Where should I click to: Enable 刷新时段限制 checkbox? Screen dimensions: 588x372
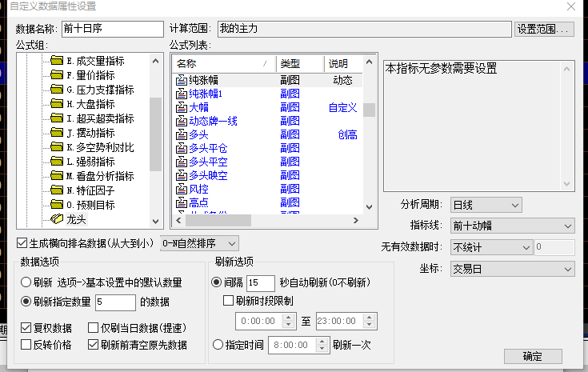tap(228, 300)
